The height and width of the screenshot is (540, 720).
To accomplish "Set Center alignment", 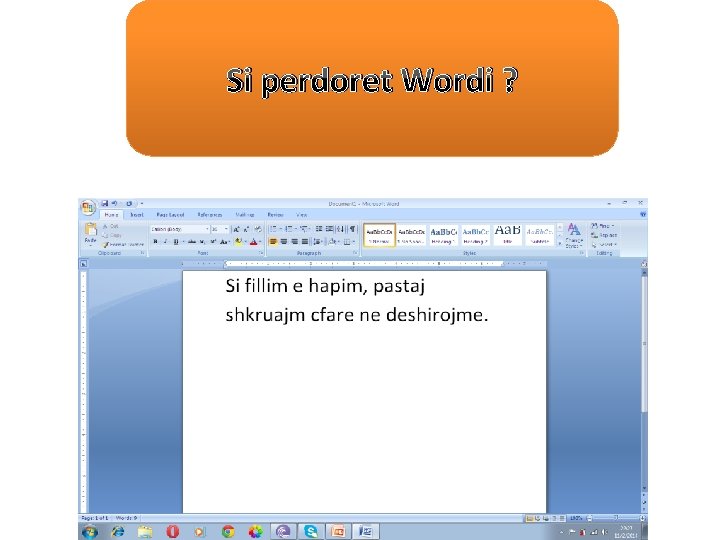I will coord(284,242).
